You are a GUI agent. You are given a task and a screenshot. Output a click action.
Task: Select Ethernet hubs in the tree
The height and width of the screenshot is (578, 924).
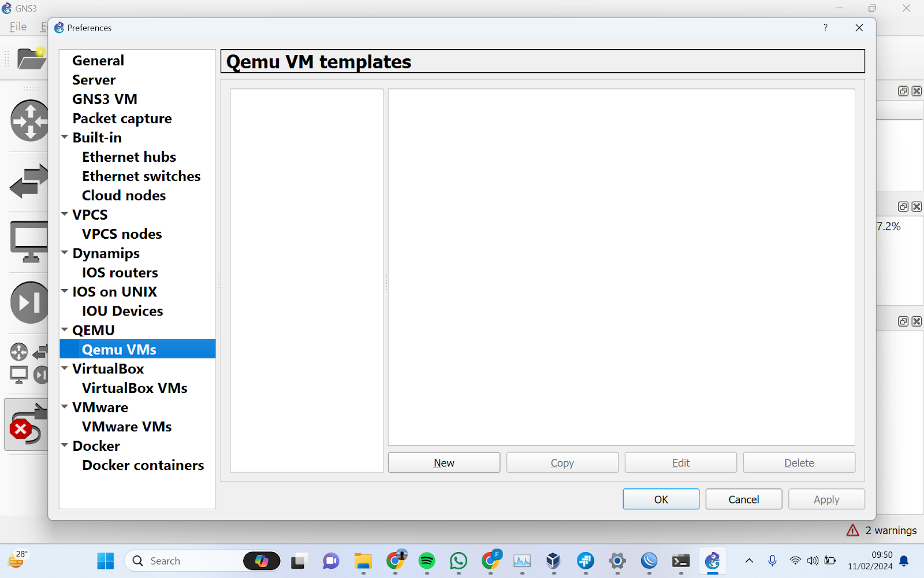(129, 157)
